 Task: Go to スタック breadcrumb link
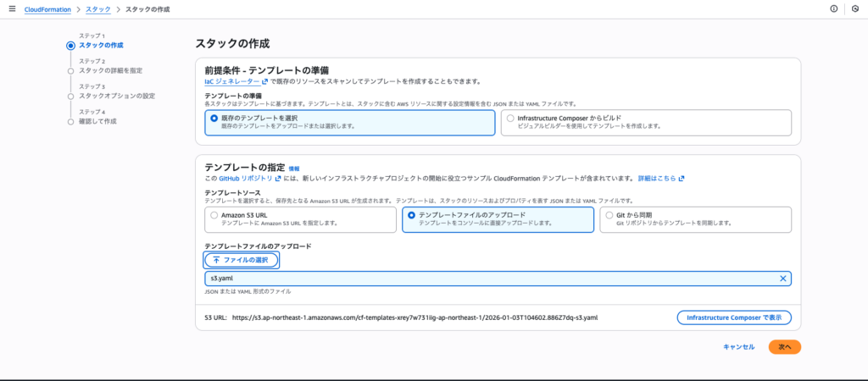tap(97, 8)
